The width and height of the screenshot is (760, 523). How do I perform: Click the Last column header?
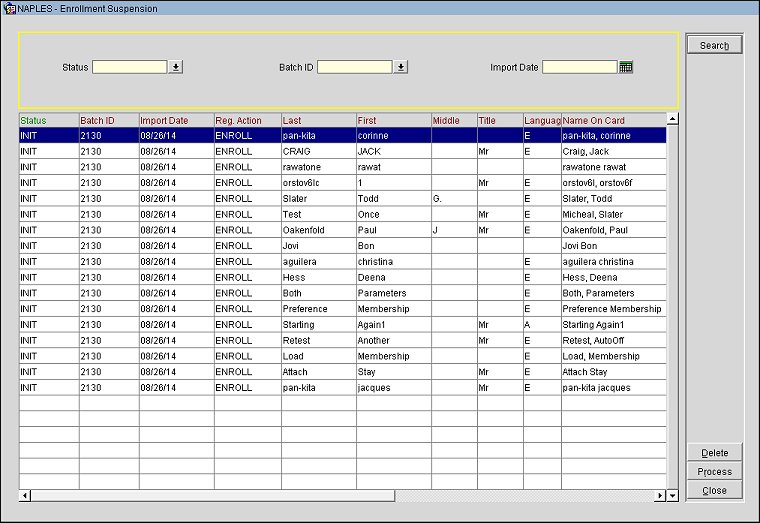pos(319,120)
